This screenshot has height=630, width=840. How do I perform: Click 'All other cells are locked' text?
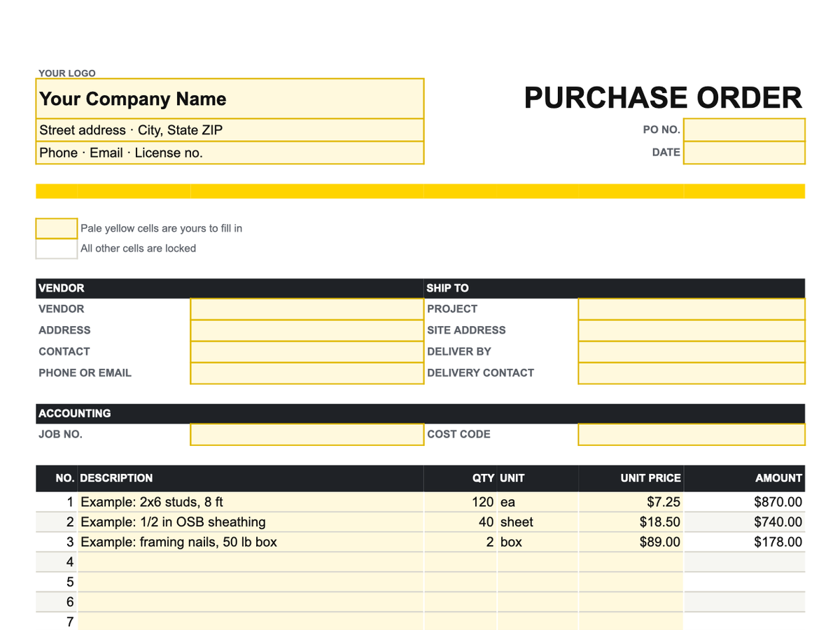click(x=138, y=248)
